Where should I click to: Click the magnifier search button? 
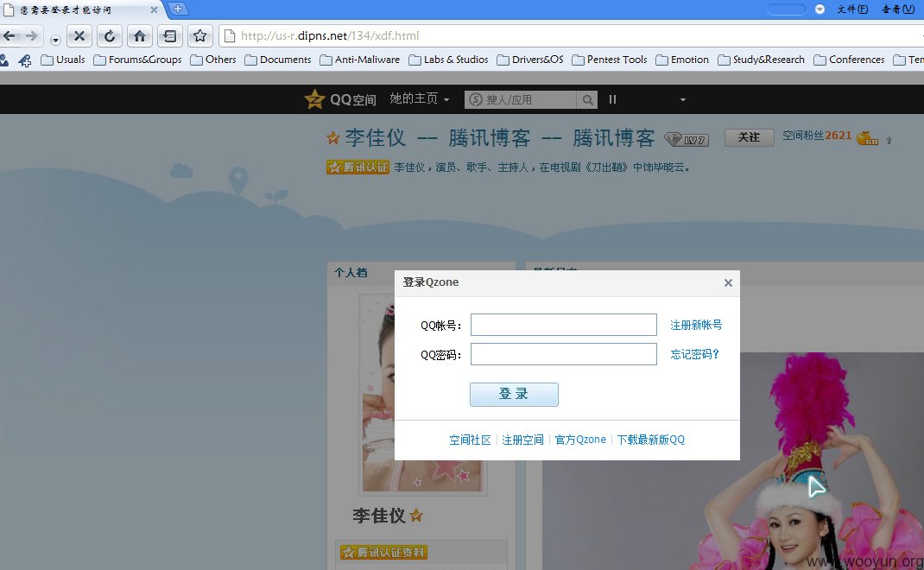point(587,99)
